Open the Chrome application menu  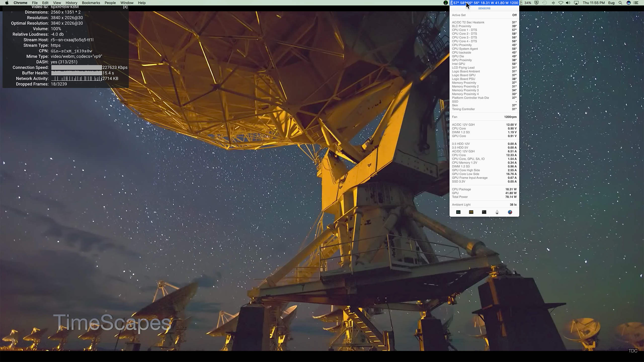(20, 3)
